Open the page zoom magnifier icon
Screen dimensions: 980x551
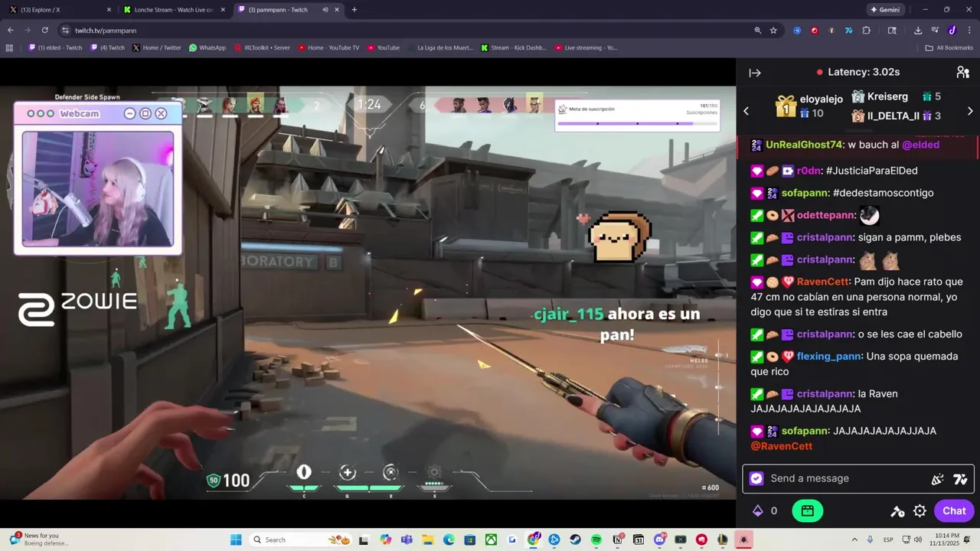click(x=758, y=30)
